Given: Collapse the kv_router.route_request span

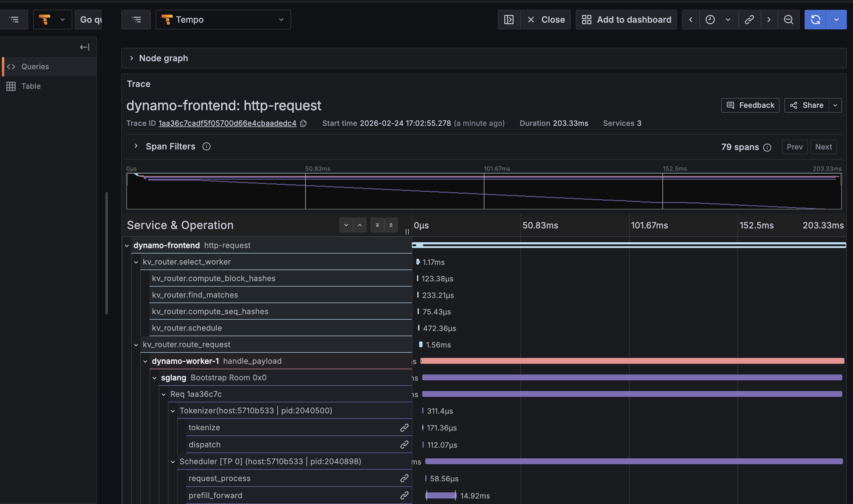Looking at the screenshot, I should pos(136,344).
